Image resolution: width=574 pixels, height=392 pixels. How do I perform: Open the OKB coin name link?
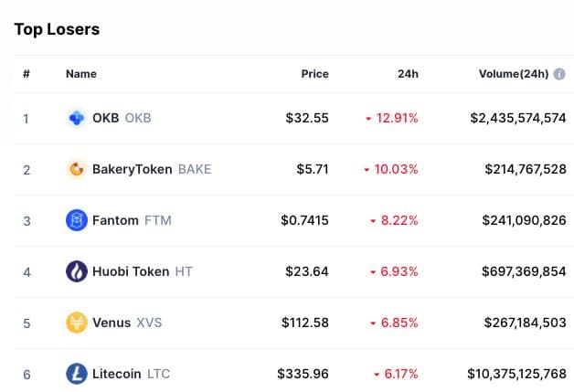point(106,118)
